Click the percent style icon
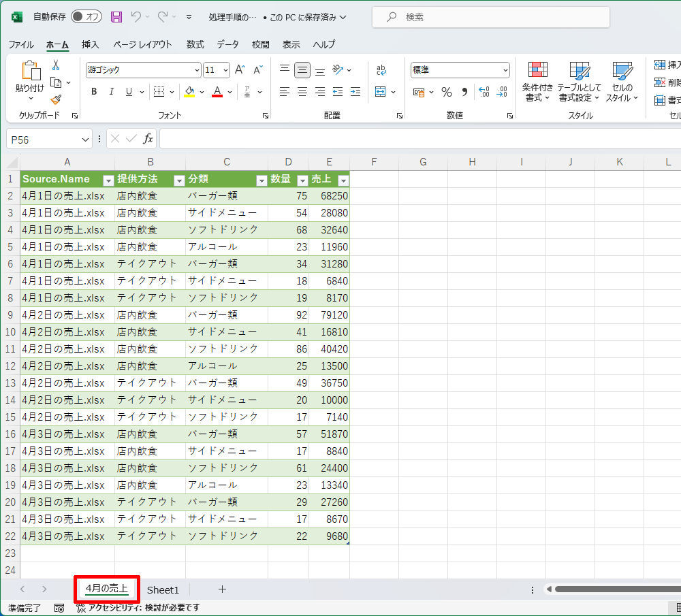This screenshot has width=681, height=616. pyautogui.click(x=447, y=92)
